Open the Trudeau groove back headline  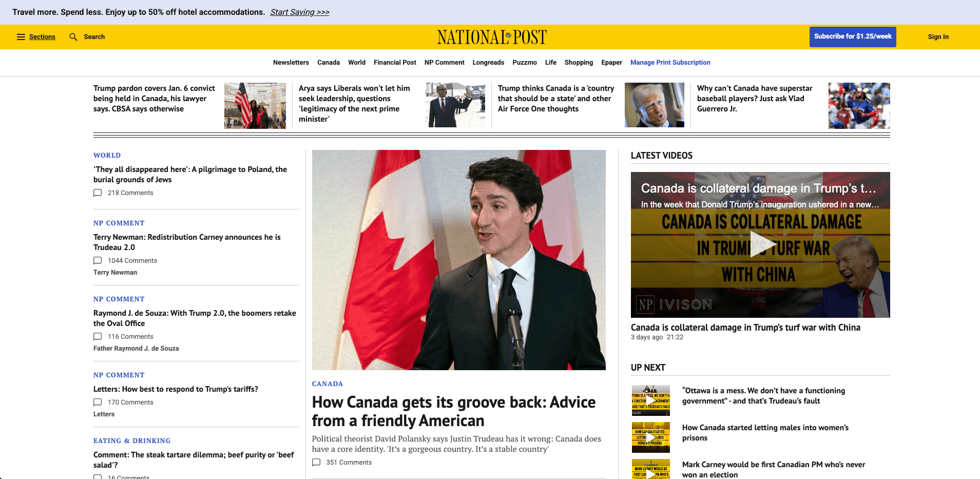(x=454, y=411)
